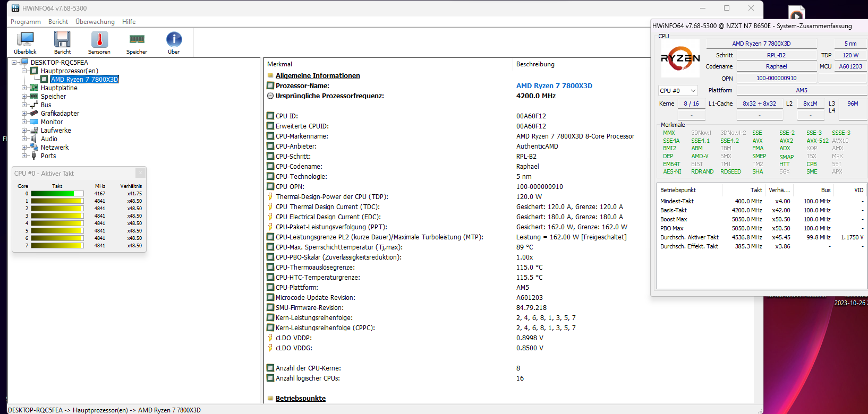
Task: Click the Hauptplatine motherboard icon in tree
Action: [x=34, y=88]
